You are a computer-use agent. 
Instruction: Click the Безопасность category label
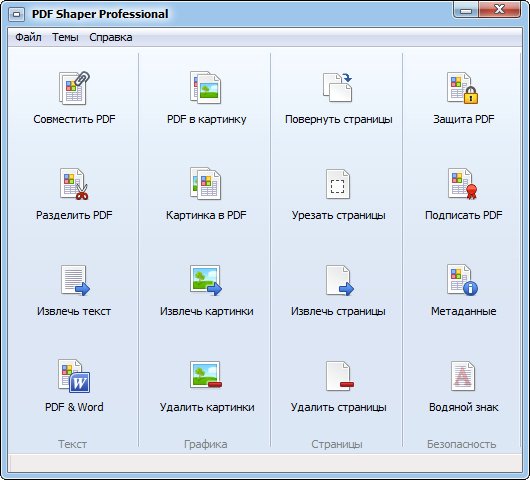point(461,444)
